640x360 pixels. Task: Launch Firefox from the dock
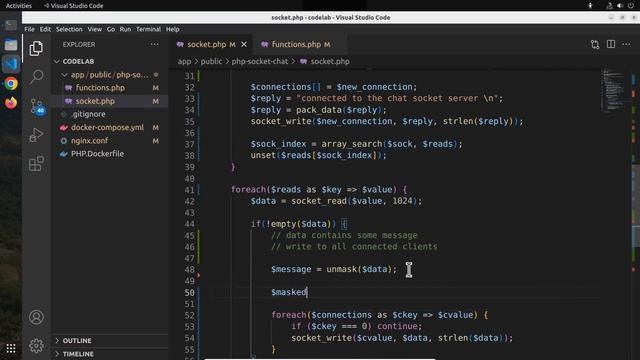[x=11, y=102]
